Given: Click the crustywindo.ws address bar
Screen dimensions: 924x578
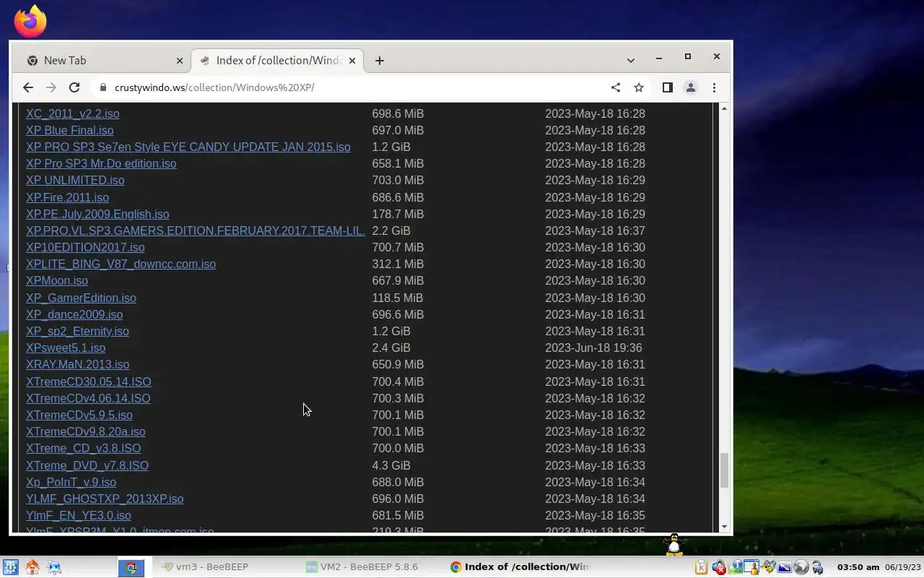Looking at the screenshot, I should (354, 87).
